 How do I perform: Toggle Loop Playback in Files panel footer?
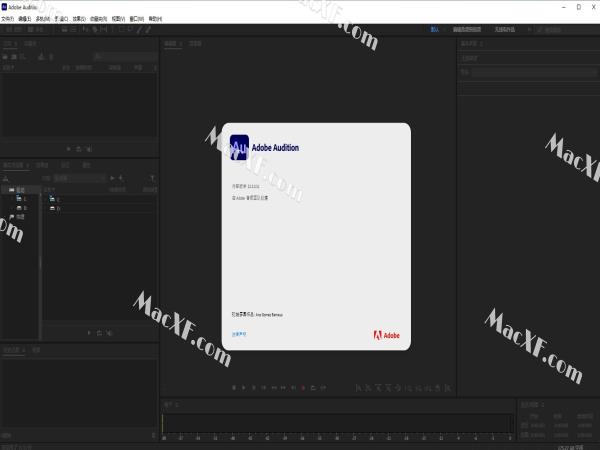pyautogui.click(x=78, y=149)
